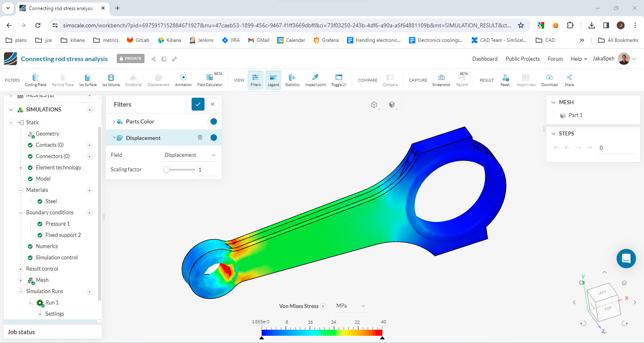Open the Von Mises Stress legend options icon
Viewport: 644px width, 343px height.
(x=323, y=306)
